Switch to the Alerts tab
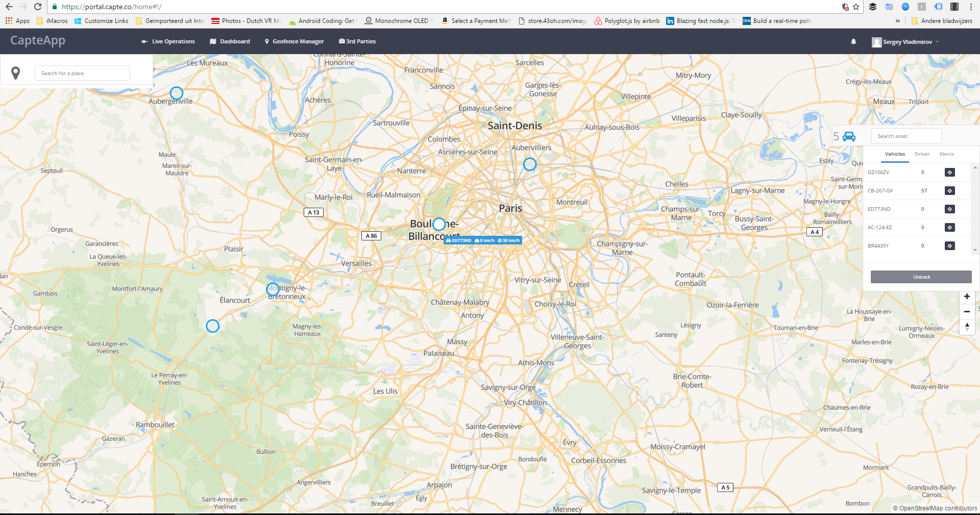The height and width of the screenshot is (515, 980). [x=946, y=154]
